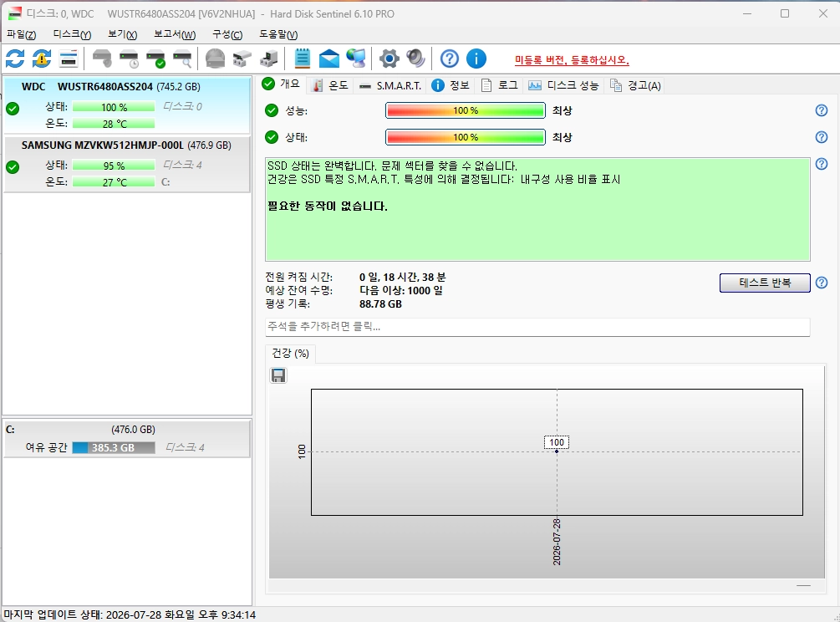Screen dimensions: 840x622
Task: Click SAMSUNG disk 온도 27 °C bar
Action: [x=114, y=182]
